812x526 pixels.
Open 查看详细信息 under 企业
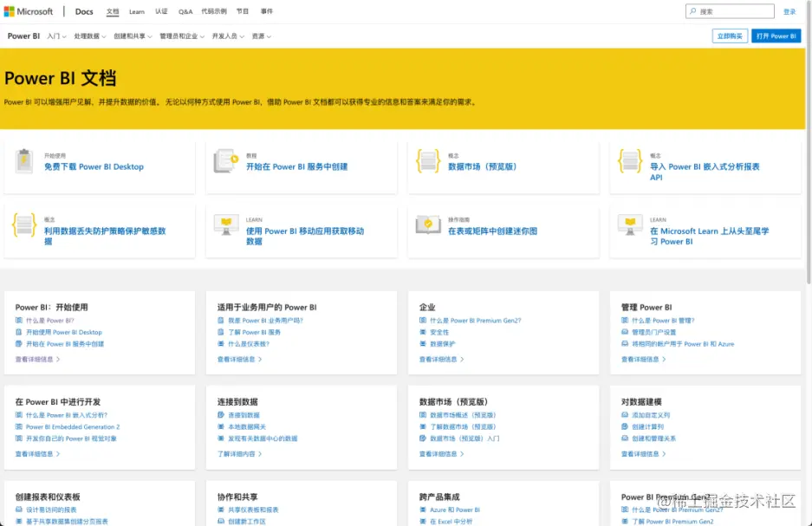tap(441, 360)
